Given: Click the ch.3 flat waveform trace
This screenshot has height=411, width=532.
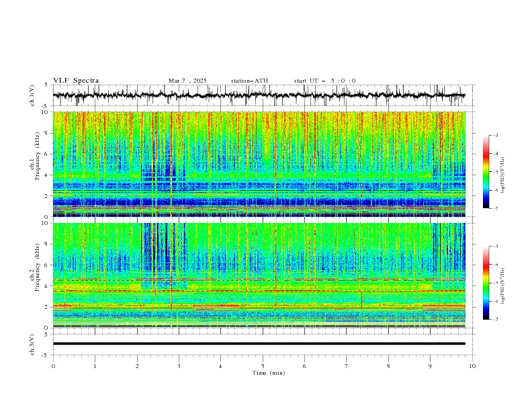Looking at the screenshot, I should (x=259, y=344).
